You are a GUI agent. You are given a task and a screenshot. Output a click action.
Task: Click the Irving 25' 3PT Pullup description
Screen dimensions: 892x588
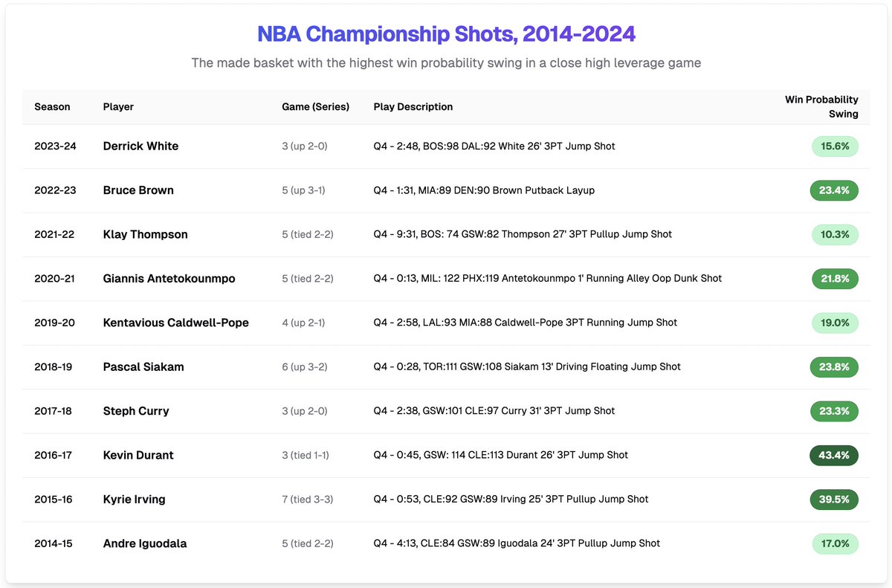511,500
